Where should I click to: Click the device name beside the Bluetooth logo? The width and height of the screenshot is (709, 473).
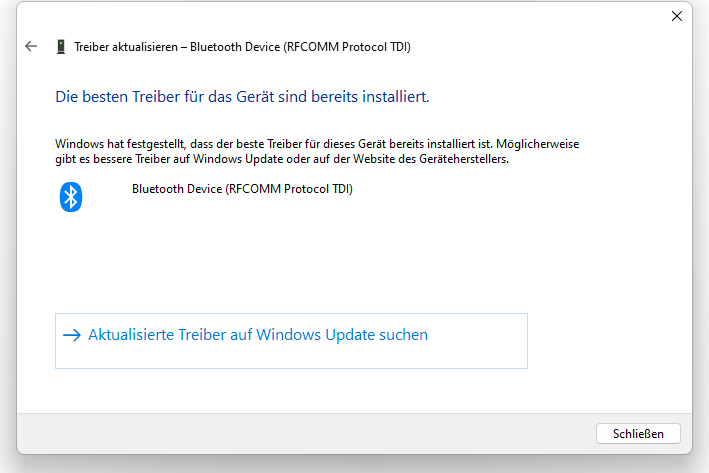pyautogui.click(x=242, y=189)
